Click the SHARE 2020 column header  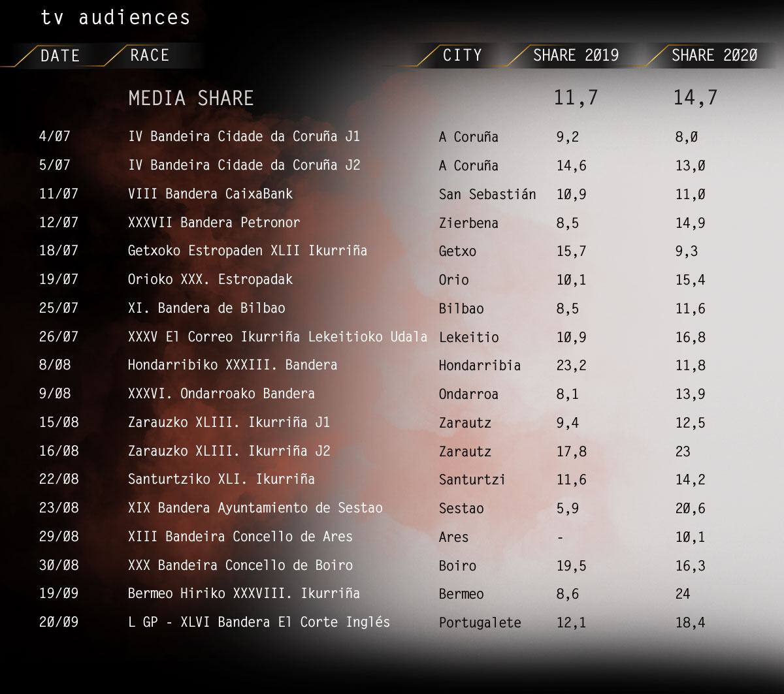[714, 55]
